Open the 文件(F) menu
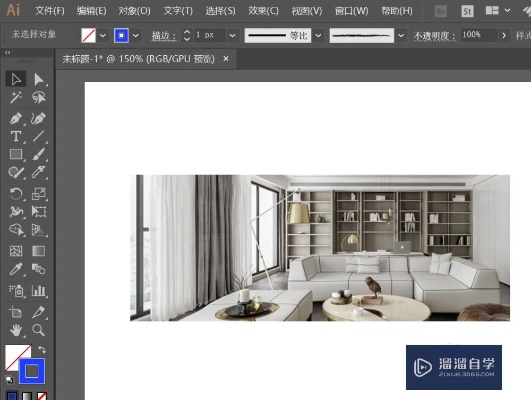531x400 pixels. click(x=50, y=11)
